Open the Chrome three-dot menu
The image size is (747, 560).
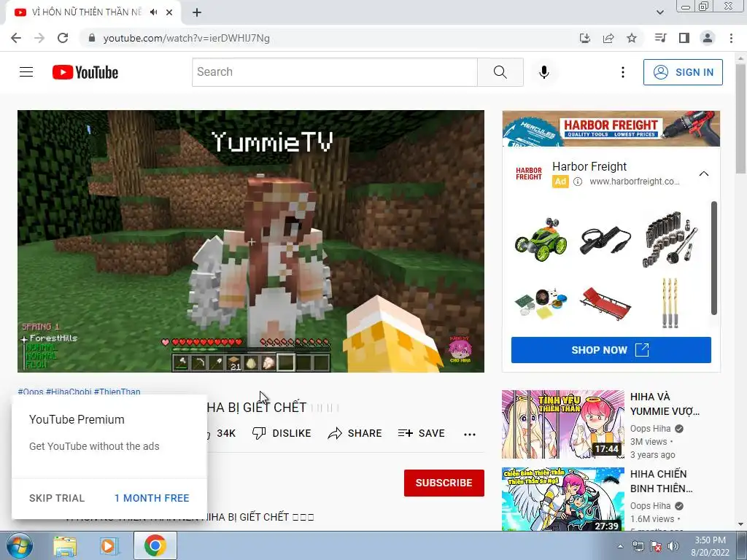(731, 38)
